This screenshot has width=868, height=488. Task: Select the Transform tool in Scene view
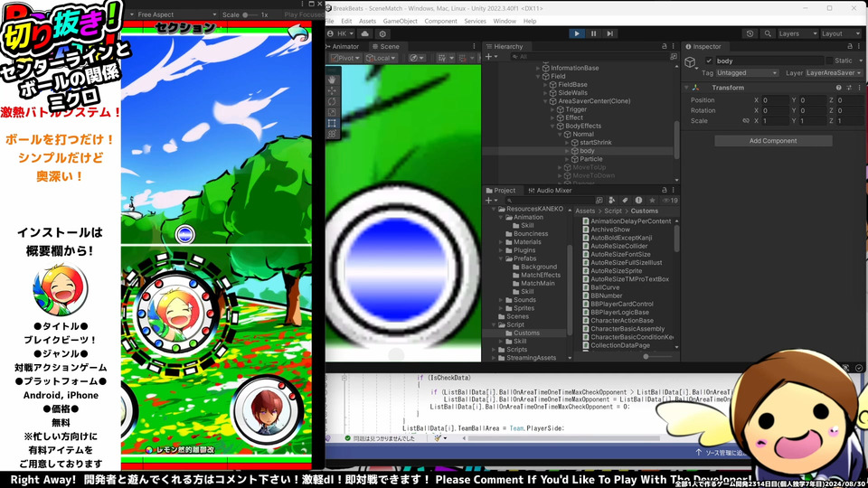(x=332, y=134)
